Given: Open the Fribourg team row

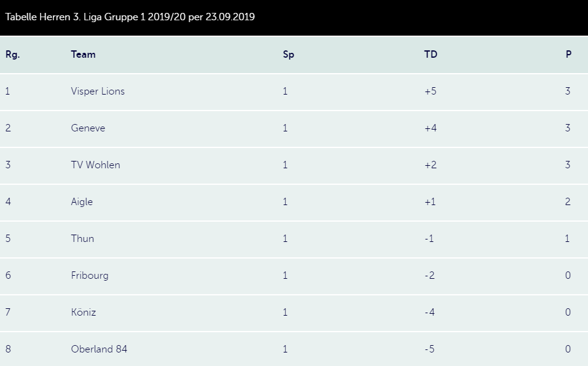Looking at the screenshot, I should coord(90,276).
